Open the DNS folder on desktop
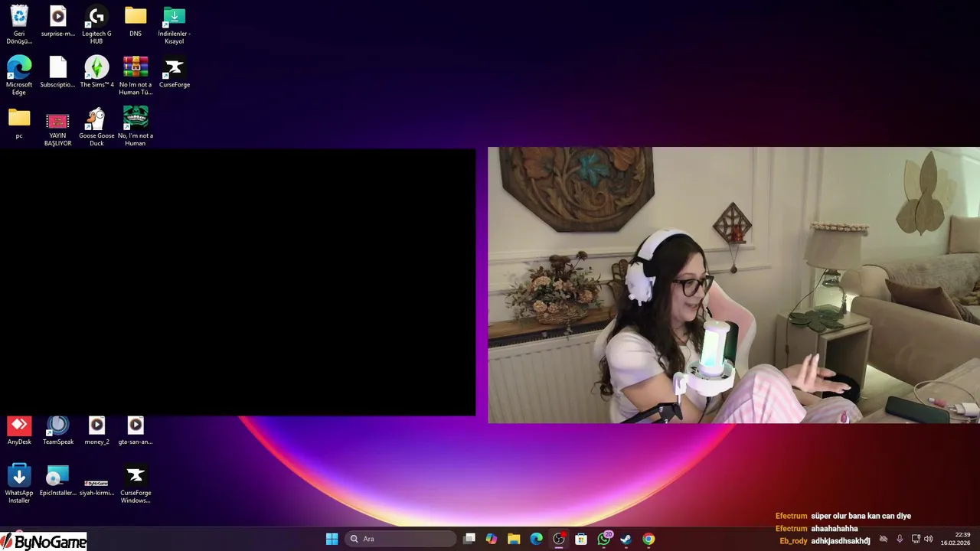Image resolution: width=980 pixels, height=551 pixels. point(136,21)
